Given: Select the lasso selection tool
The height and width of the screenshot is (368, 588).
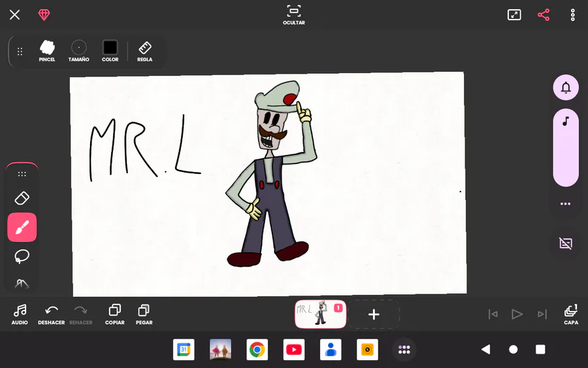Looking at the screenshot, I should coord(22,257).
